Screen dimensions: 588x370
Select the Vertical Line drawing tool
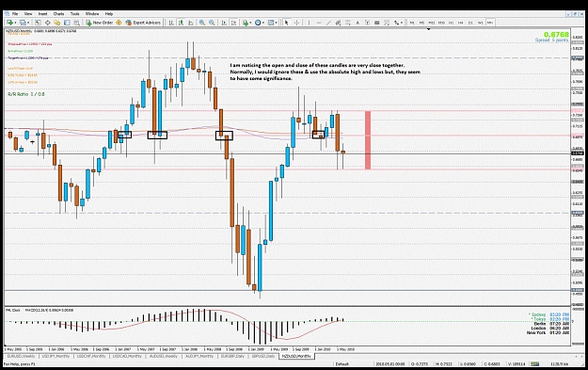(309, 23)
